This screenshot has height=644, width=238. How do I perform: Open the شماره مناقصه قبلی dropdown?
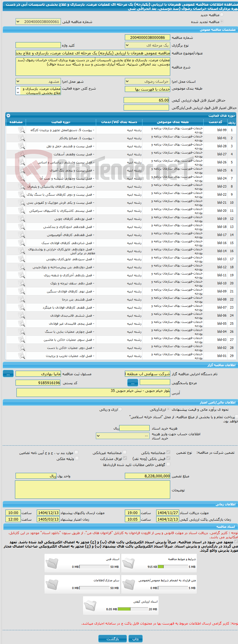(38, 22)
